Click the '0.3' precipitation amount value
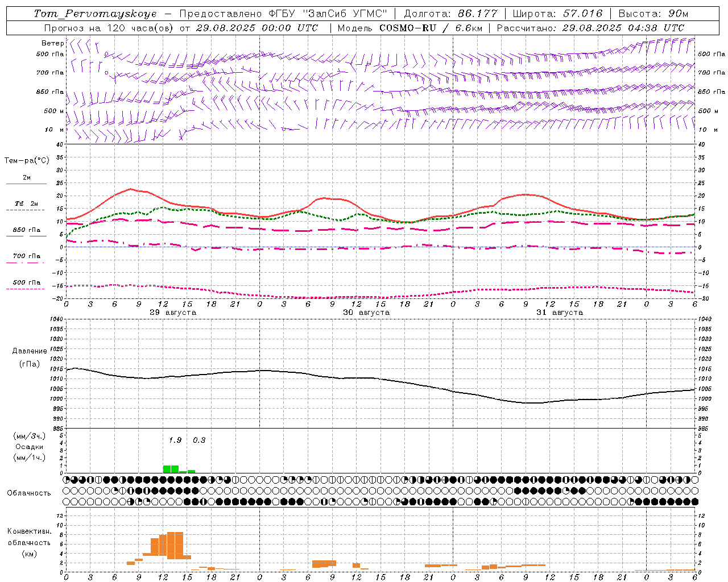Image resolution: width=728 pixels, height=582 pixels. (199, 440)
